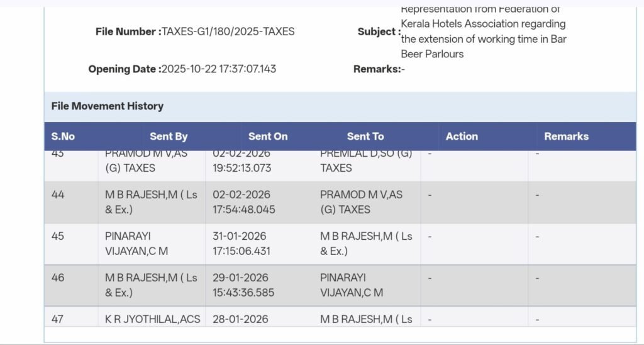Select the File Movement History heading
The width and height of the screenshot is (644, 345).
(x=108, y=106)
